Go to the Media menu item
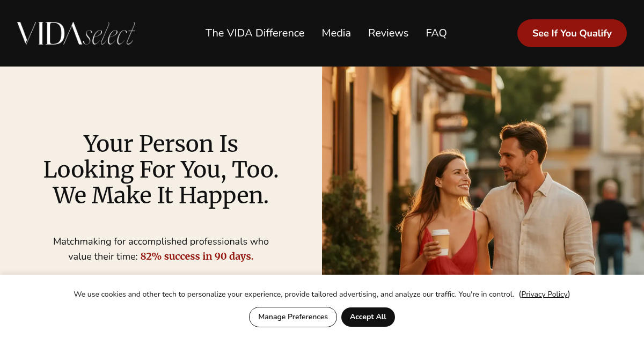Viewport: 644px width, 338px height. point(336,33)
